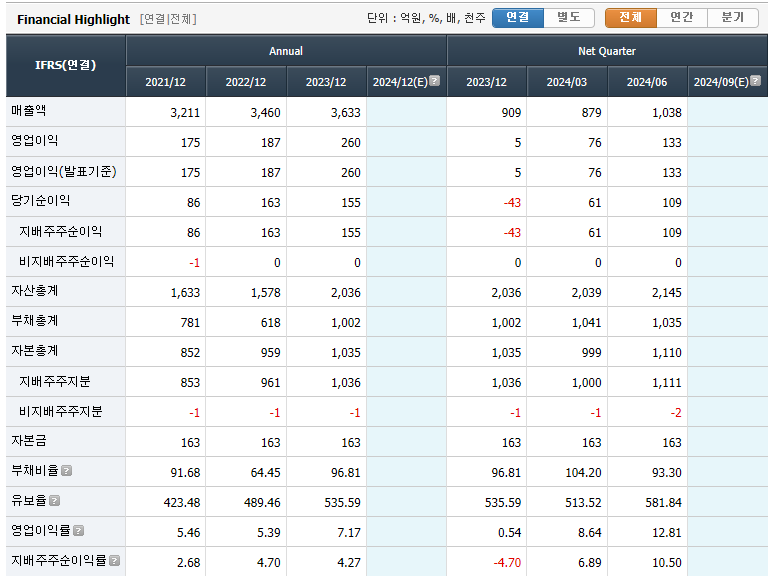
Task: Click total liabilities value 781
Action: point(190,322)
